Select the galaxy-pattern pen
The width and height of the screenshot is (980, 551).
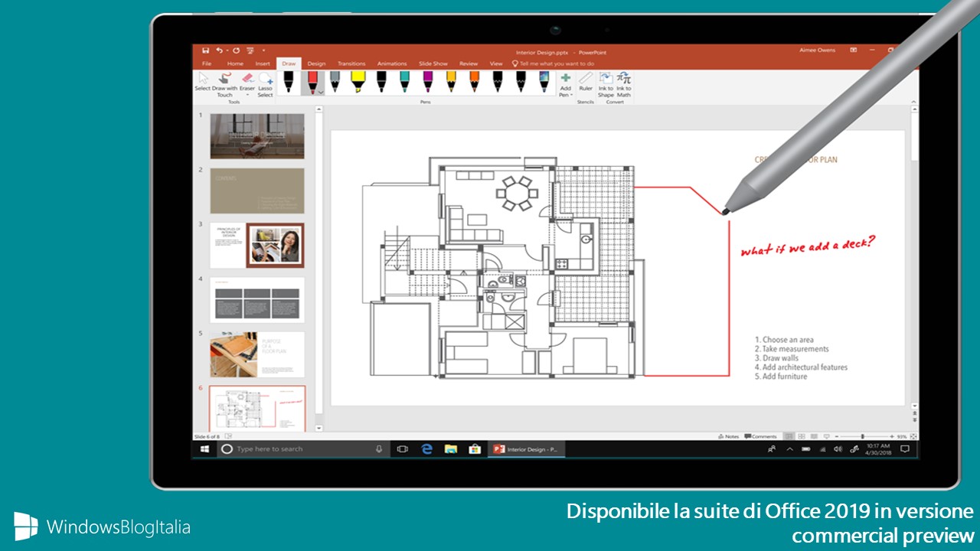tap(544, 82)
